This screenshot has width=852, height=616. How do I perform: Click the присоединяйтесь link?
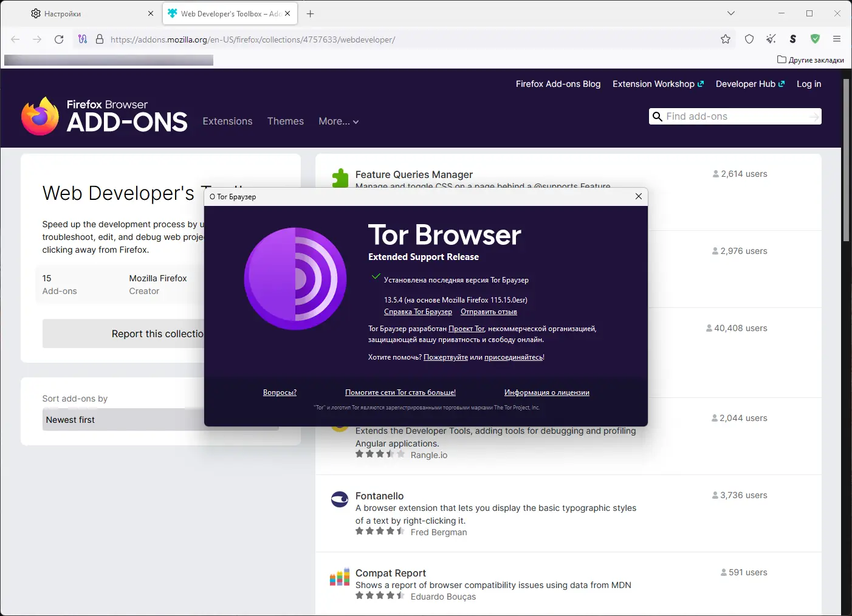tap(514, 357)
